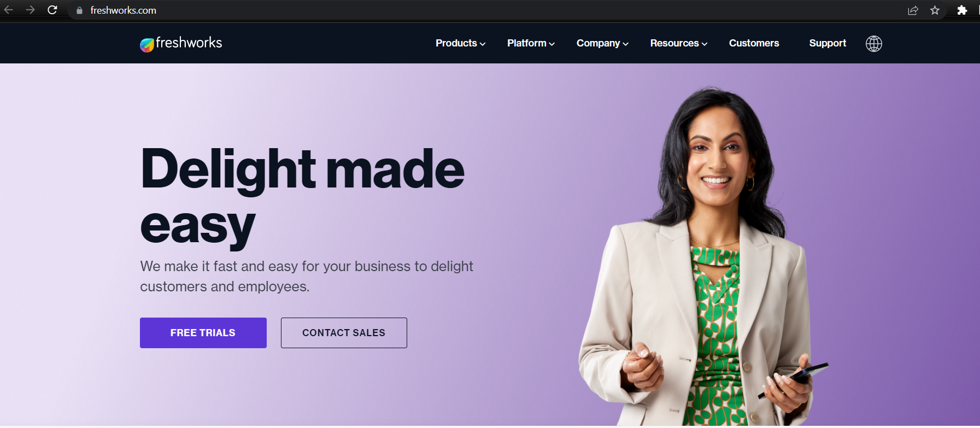Expand the Platform dropdown menu
The width and height of the screenshot is (980, 428).
[x=531, y=43]
